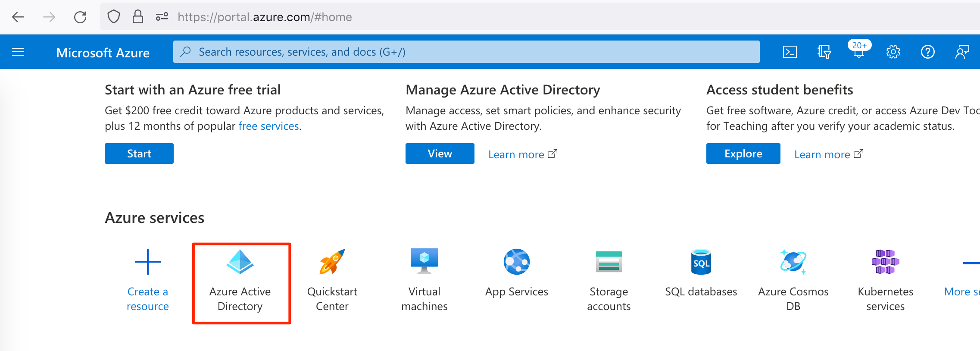The height and width of the screenshot is (351, 980).
Task: Open the Storage accounts icon
Action: (609, 262)
